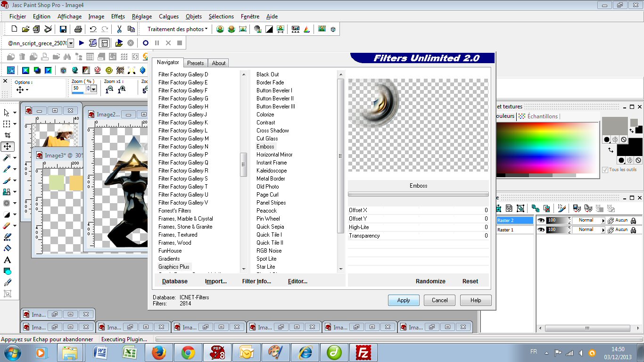Click the filter category list scrollbar thumb
This screenshot has height=362, width=644.
click(x=244, y=165)
